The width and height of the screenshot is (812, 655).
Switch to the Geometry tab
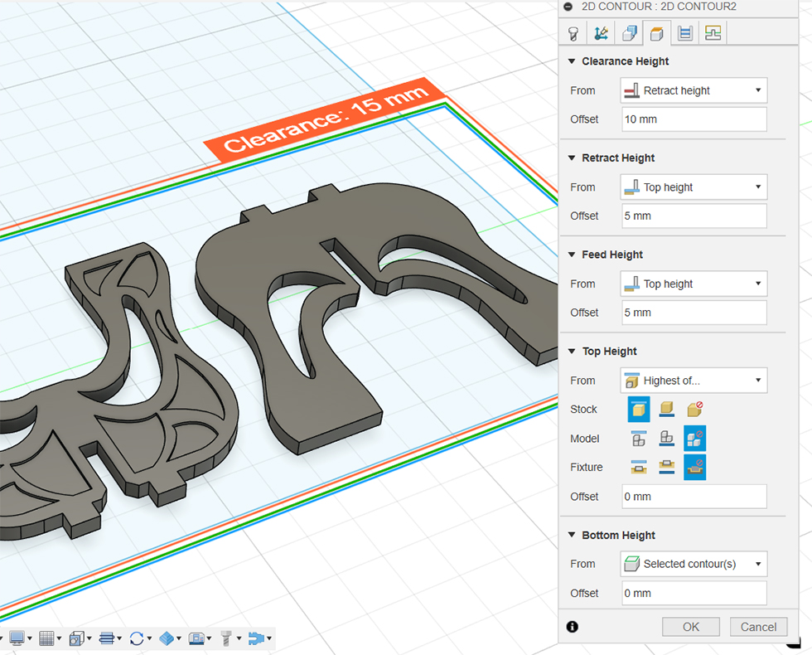click(629, 34)
